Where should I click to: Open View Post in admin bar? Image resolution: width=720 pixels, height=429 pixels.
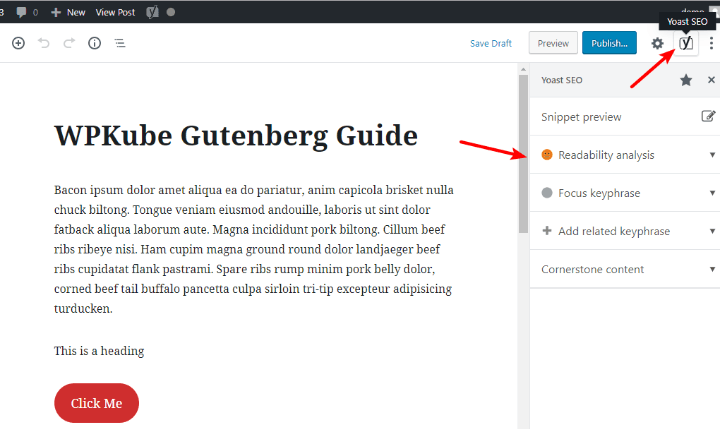click(x=115, y=12)
